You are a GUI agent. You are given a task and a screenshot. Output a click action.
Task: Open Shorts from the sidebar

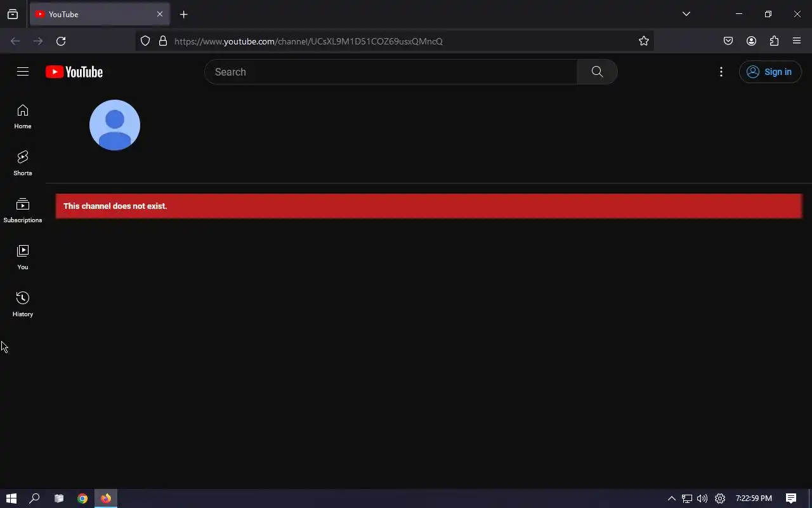tap(23, 164)
